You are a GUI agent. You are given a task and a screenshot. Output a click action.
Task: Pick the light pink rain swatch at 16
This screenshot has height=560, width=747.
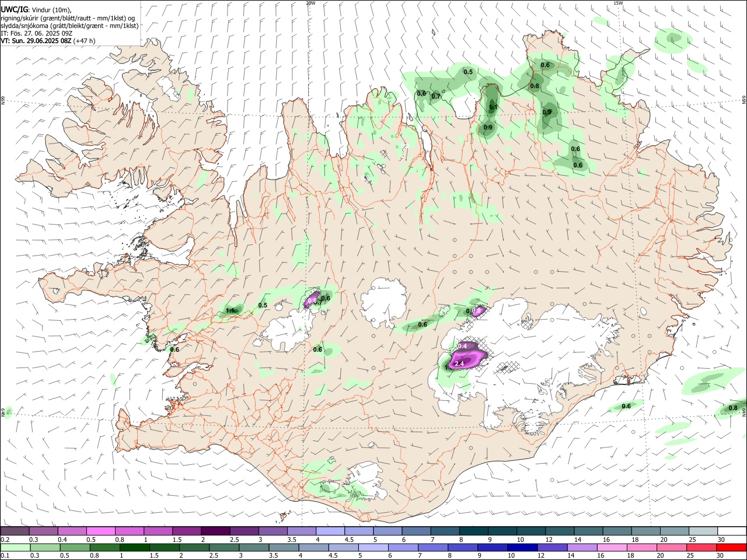[x=613, y=548]
